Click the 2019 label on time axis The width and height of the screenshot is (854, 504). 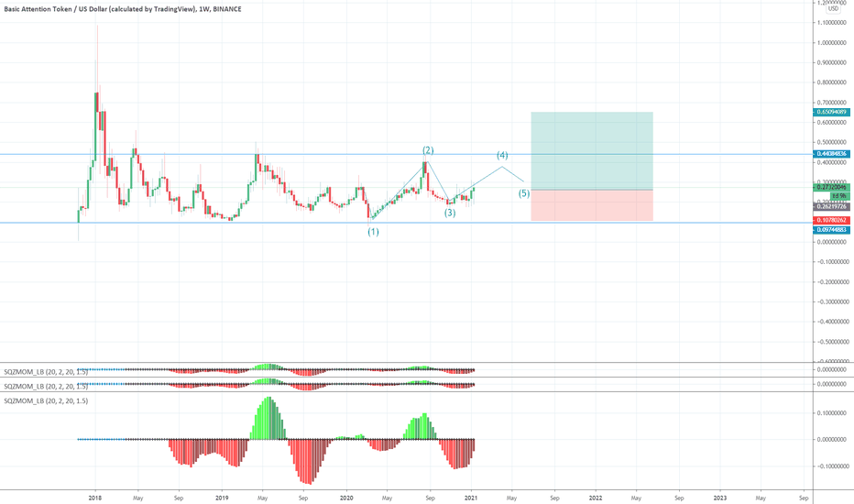point(221,498)
